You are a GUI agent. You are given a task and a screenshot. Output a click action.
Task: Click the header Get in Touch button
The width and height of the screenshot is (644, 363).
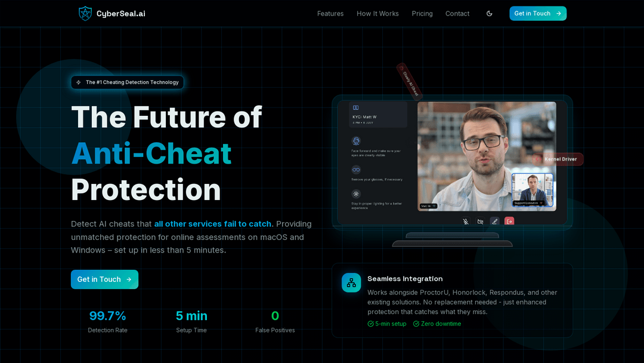(x=537, y=13)
